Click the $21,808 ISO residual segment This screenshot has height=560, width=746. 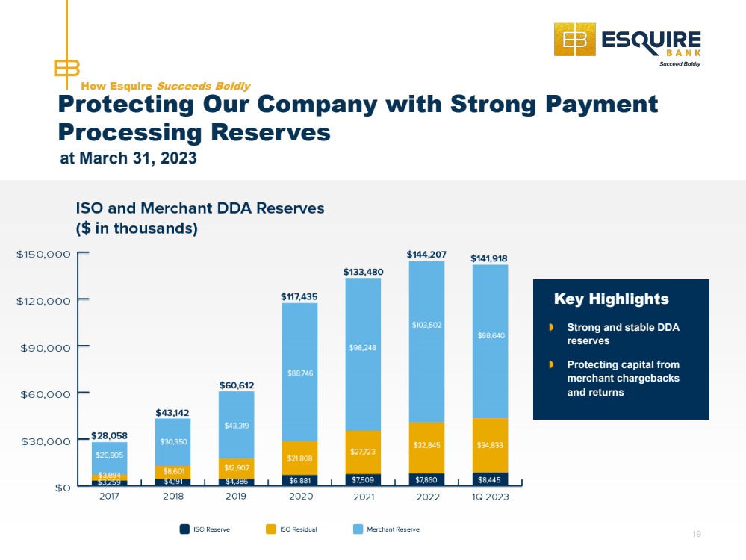[299, 458]
